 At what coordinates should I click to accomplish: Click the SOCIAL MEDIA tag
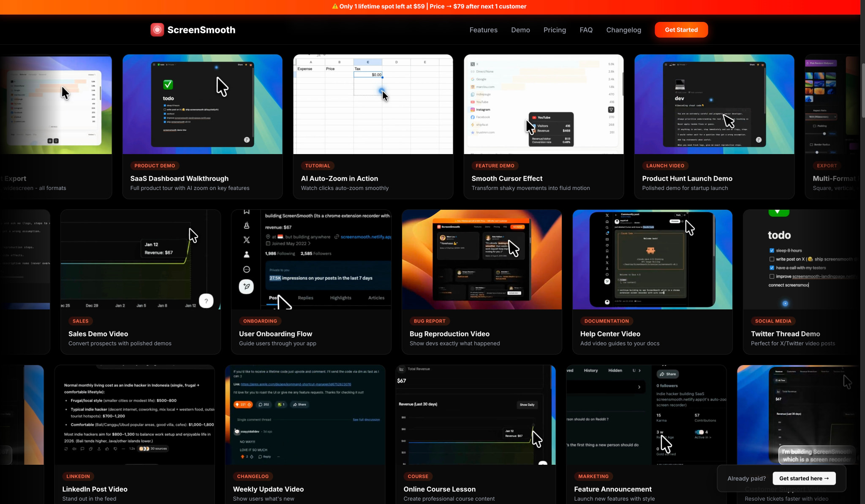[x=773, y=321]
